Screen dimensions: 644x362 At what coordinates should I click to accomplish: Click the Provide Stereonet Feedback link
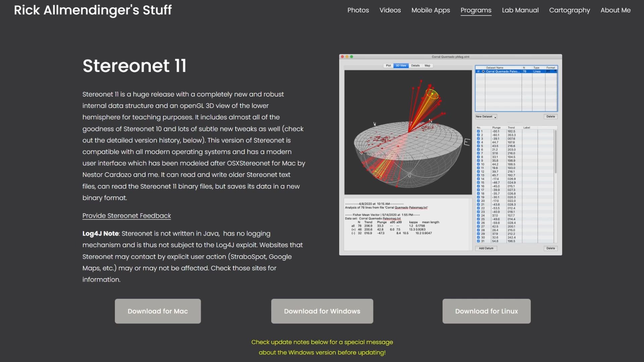(126, 216)
